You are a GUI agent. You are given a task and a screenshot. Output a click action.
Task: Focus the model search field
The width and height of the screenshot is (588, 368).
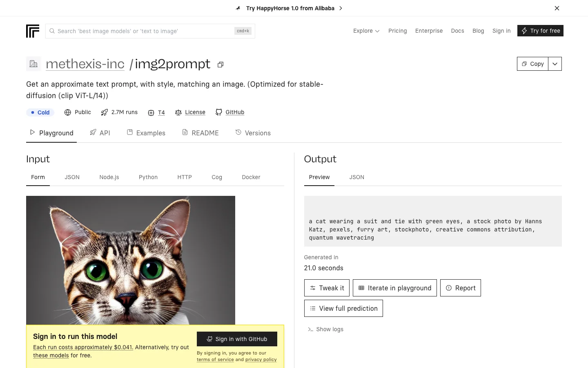coord(150,31)
